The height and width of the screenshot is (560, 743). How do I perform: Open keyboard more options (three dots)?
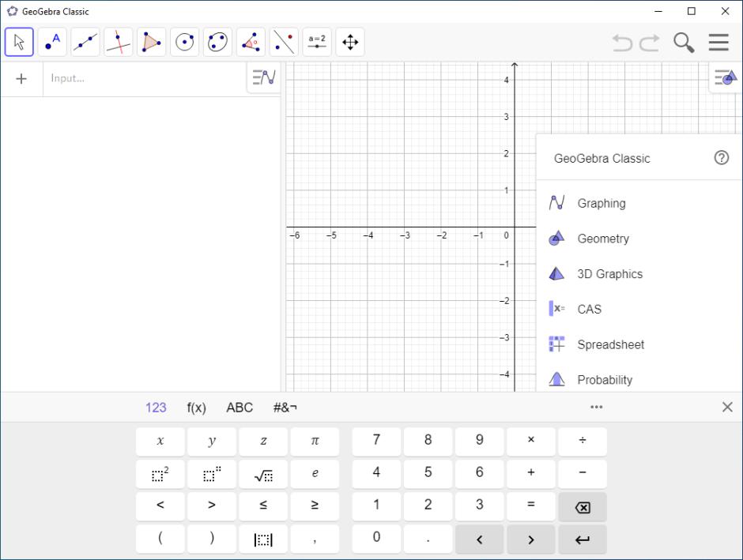(596, 407)
